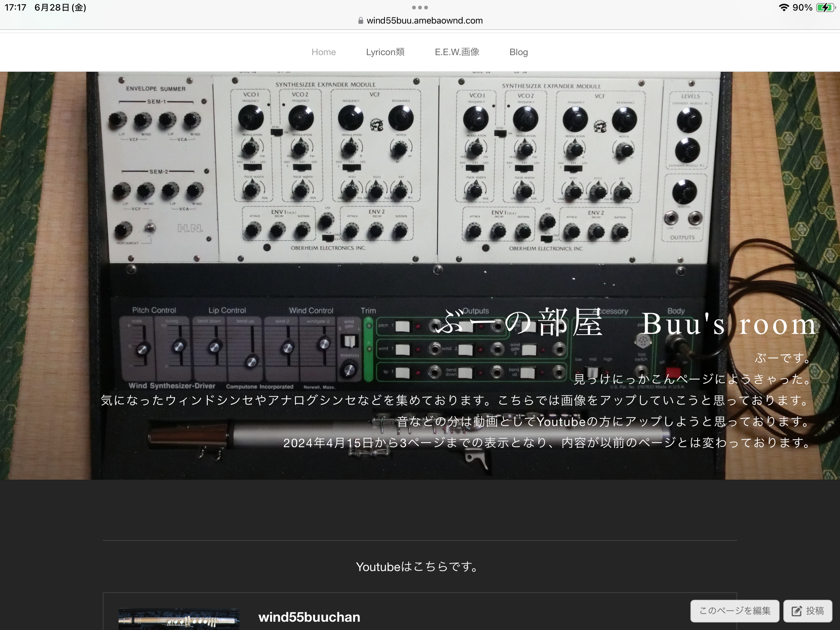Viewport: 840px width, 630px height.
Task: Tap the three-dot multitasking indicator at top
Action: click(x=420, y=7)
